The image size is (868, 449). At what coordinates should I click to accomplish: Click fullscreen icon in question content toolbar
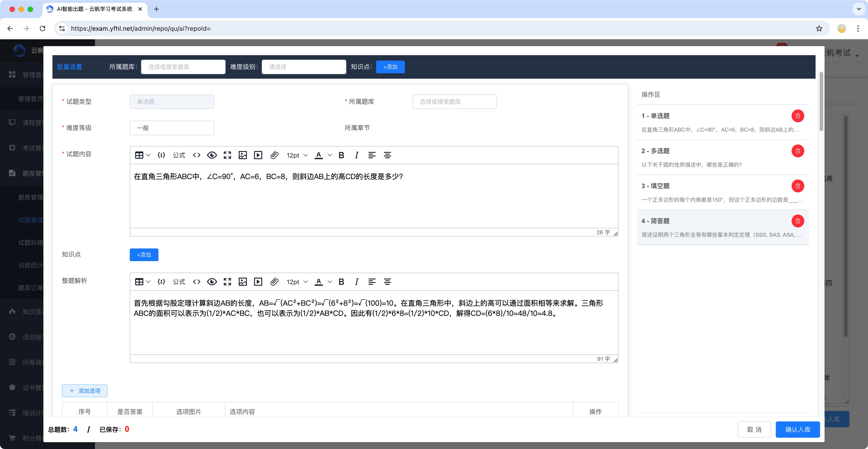tap(227, 155)
